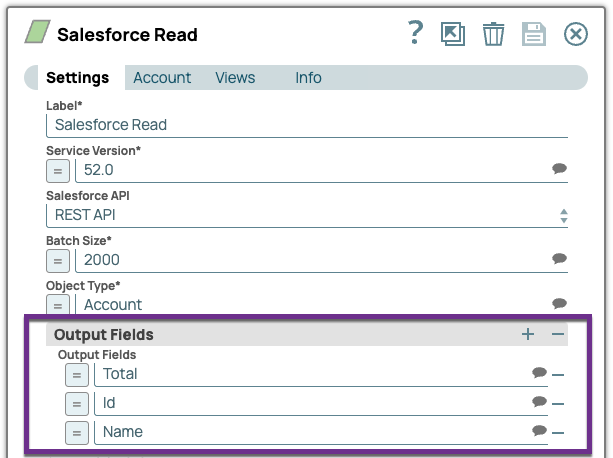The width and height of the screenshot is (613, 458).
Task: Click the Output Fields section header
Action: click(x=307, y=335)
